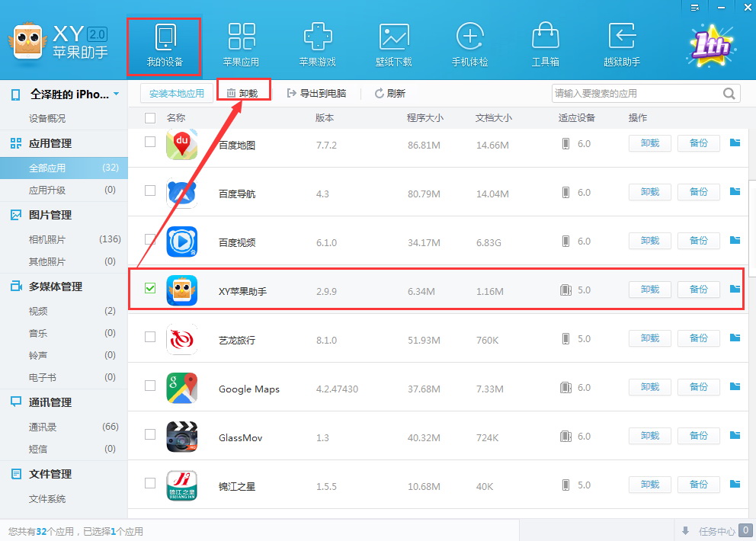This screenshot has height=541, width=756.
Task: Open 越狱助手 tab
Action: tap(622, 46)
